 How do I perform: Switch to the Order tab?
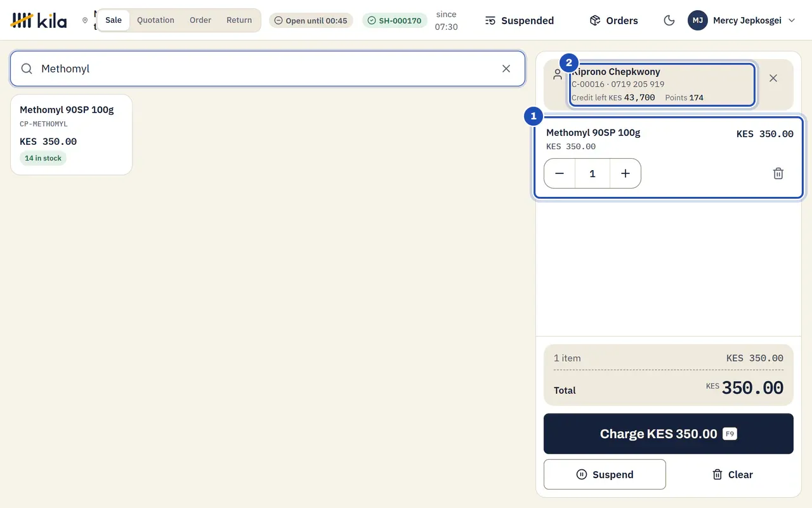click(x=200, y=20)
